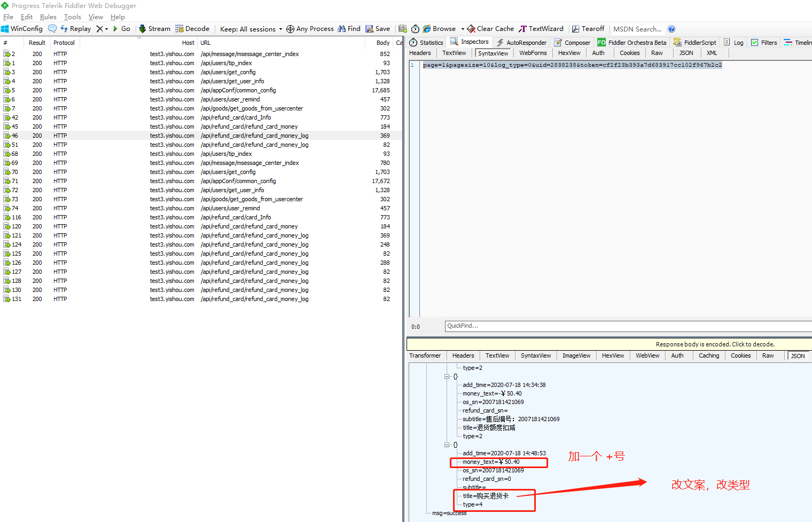The height and width of the screenshot is (522, 812).
Task: Click Tearoff toolbar button
Action: tap(588, 29)
